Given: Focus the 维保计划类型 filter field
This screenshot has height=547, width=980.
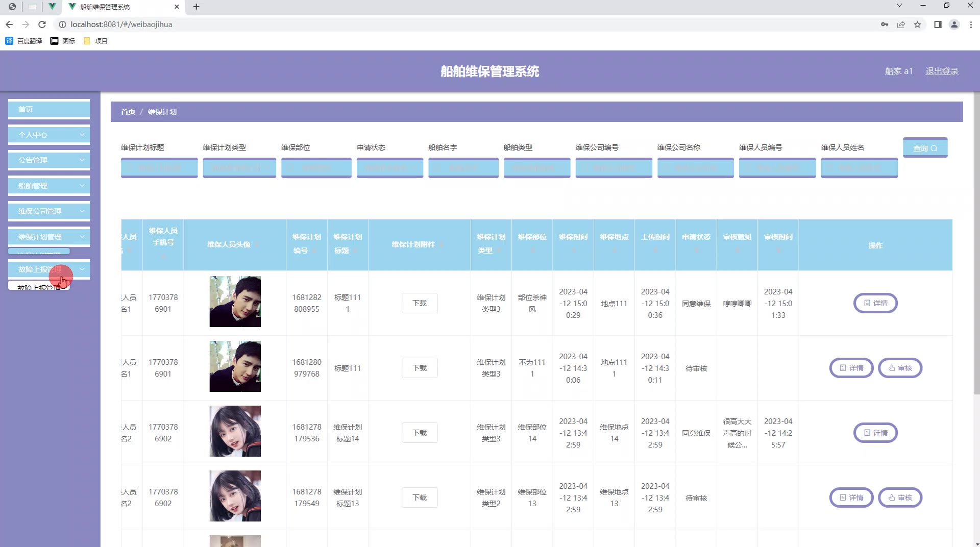Looking at the screenshot, I should click(x=239, y=168).
